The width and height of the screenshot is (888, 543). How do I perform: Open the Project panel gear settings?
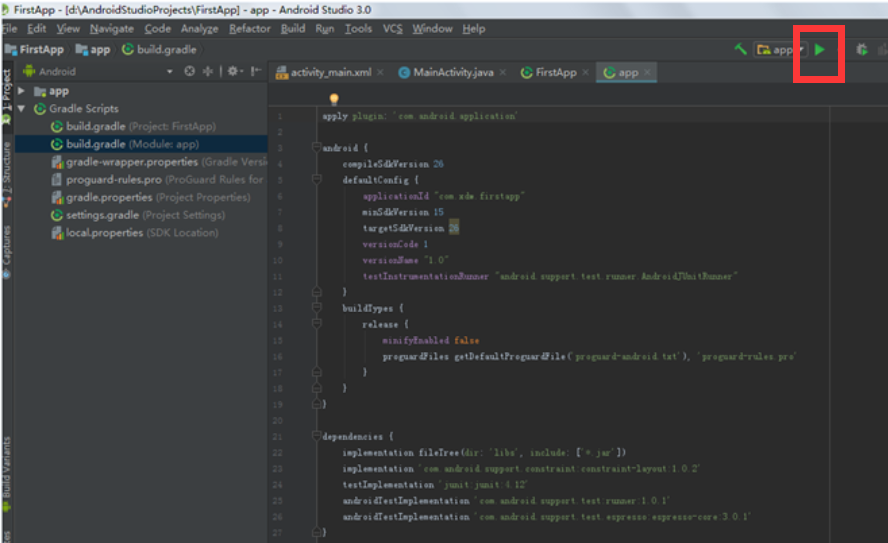[x=234, y=71]
